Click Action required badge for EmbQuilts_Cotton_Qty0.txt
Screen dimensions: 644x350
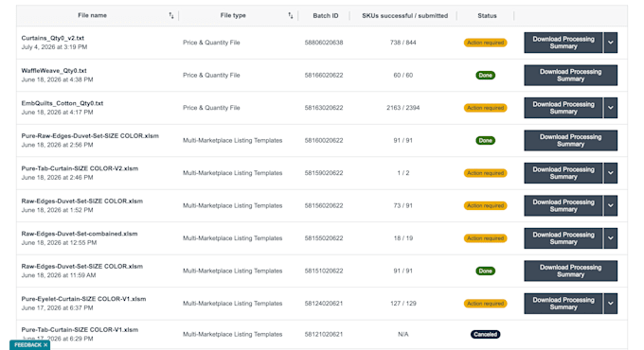click(486, 108)
